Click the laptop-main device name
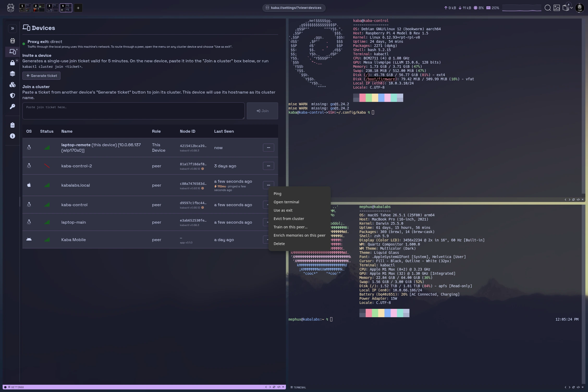The height and width of the screenshot is (392, 588). tap(73, 222)
